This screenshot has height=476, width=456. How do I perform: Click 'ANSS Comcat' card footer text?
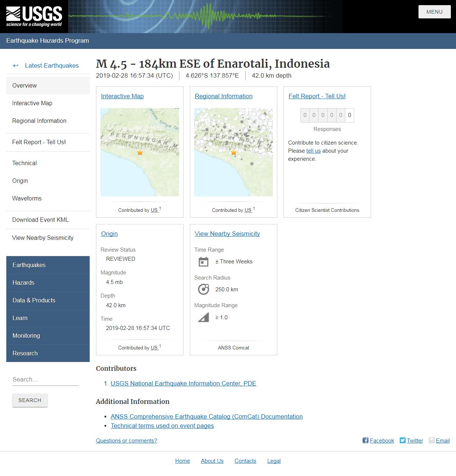click(234, 348)
